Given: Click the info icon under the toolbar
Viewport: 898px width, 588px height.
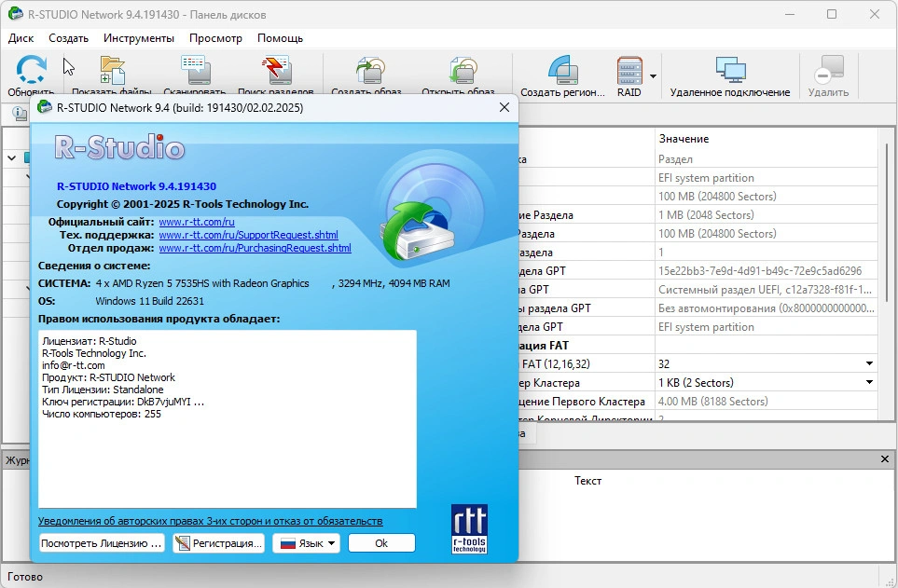Looking at the screenshot, I should pyautogui.click(x=20, y=114).
